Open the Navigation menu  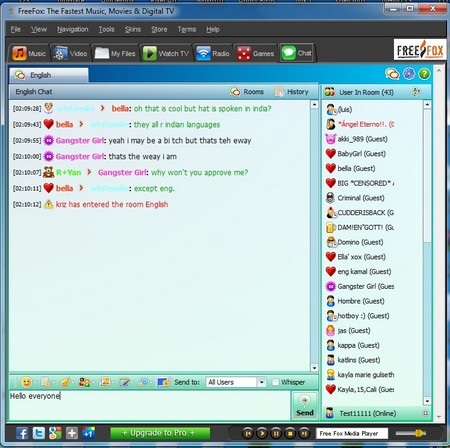click(73, 29)
